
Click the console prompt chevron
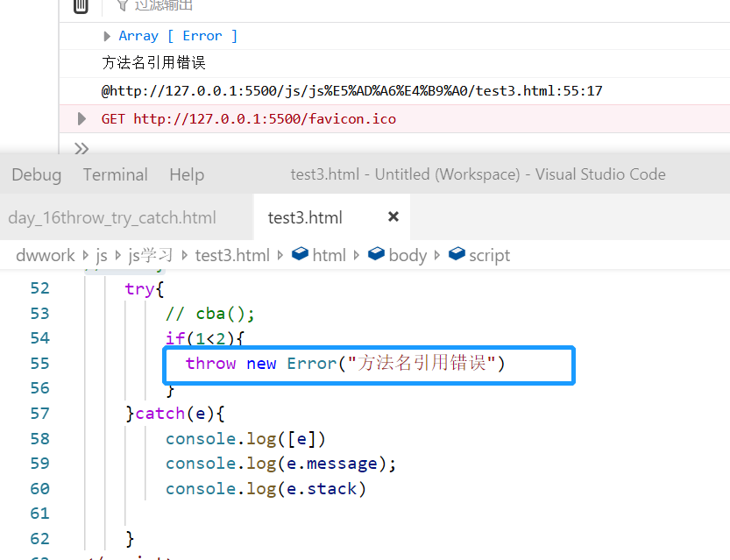click(82, 149)
